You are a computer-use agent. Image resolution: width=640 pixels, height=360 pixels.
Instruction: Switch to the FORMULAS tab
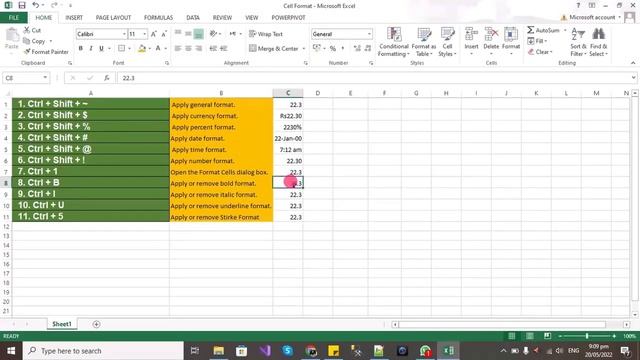(158, 18)
